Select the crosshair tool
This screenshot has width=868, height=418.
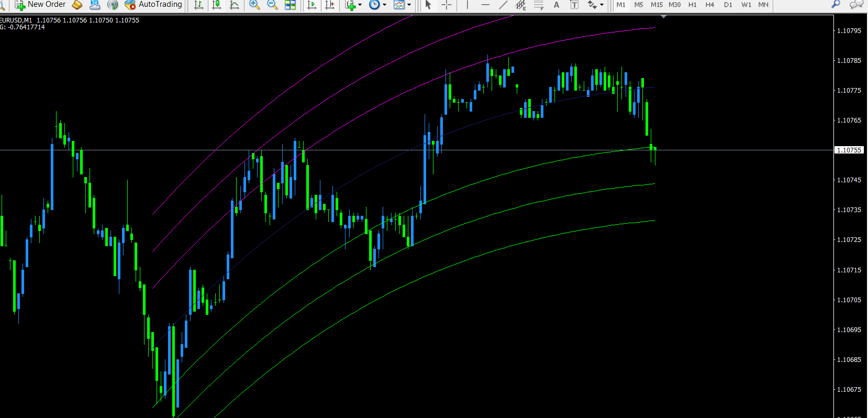[447, 5]
